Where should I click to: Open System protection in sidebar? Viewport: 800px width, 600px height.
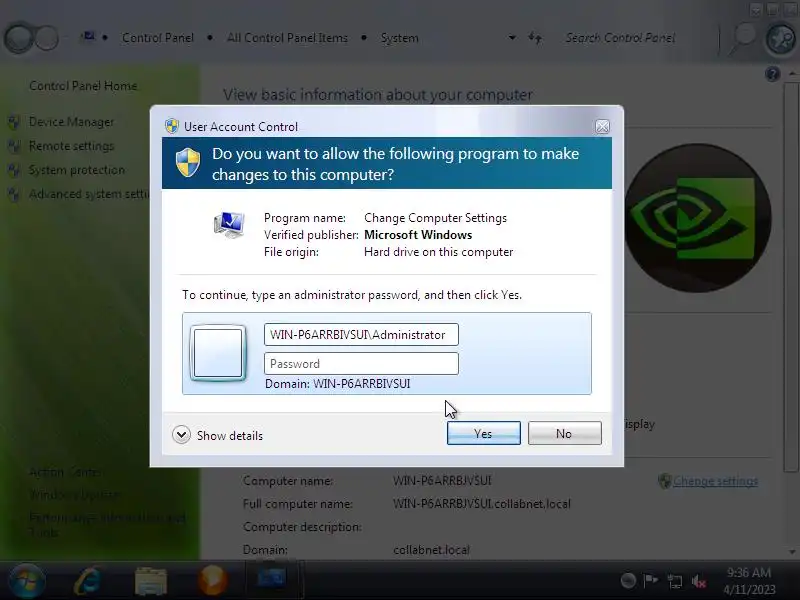click(77, 170)
